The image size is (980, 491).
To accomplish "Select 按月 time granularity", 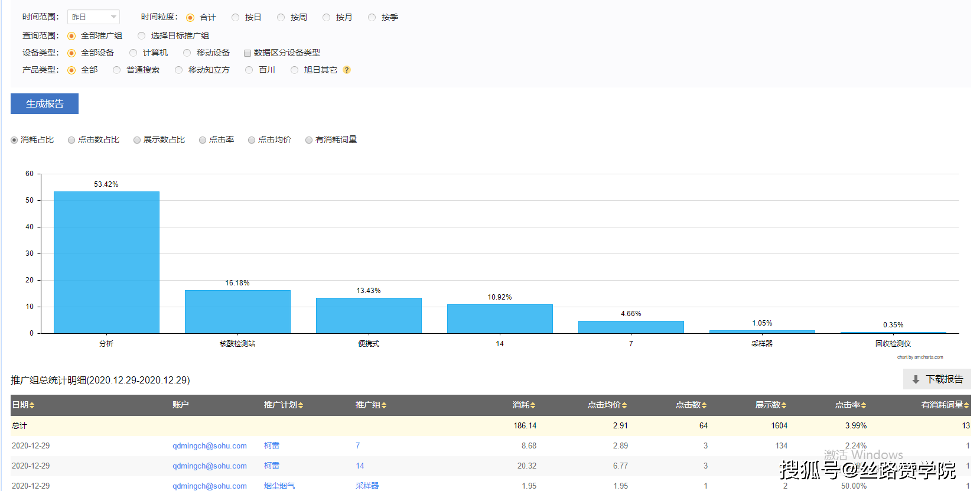I will 326,18.
